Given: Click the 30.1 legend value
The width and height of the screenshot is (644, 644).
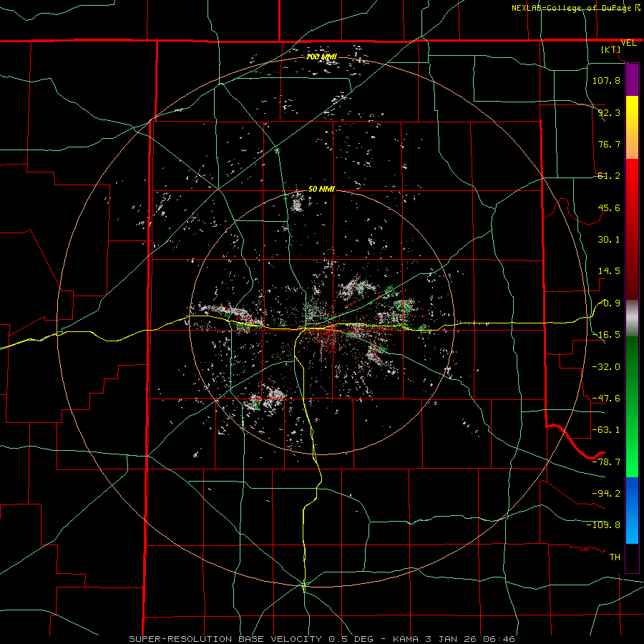Looking at the screenshot, I should click(x=609, y=240).
